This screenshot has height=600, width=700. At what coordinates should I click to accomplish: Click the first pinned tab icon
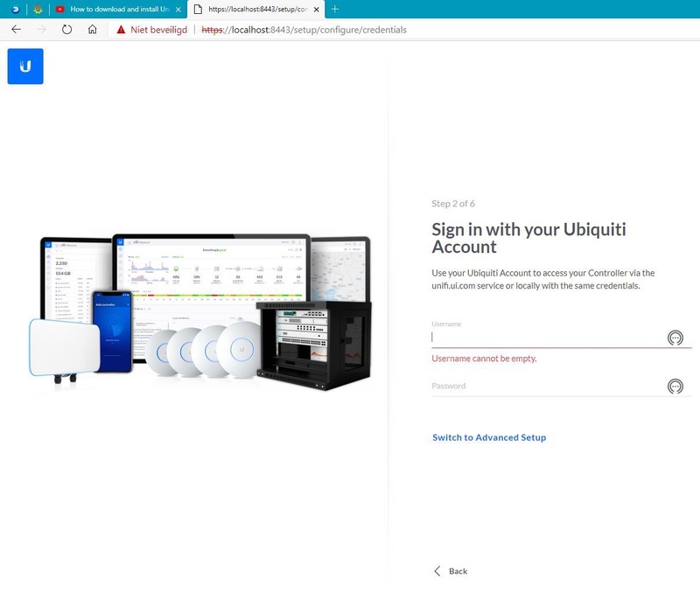[x=15, y=9]
